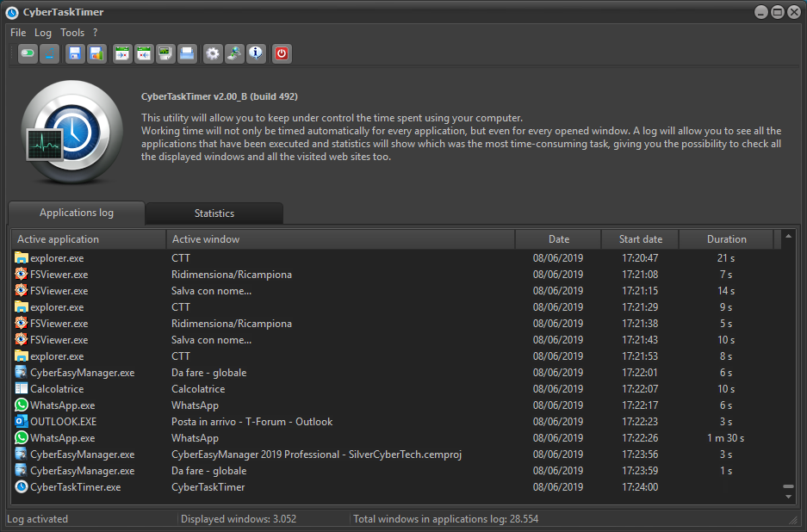Select FSViewer.exe row starting 17:21:43
807x532 pixels.
(x=396, y=340)
